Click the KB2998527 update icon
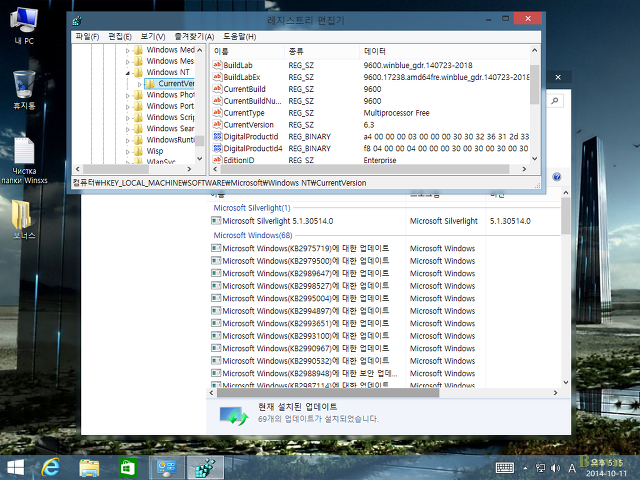The height and width of the screenshot is (480, 640). click(x=216, y=286)
